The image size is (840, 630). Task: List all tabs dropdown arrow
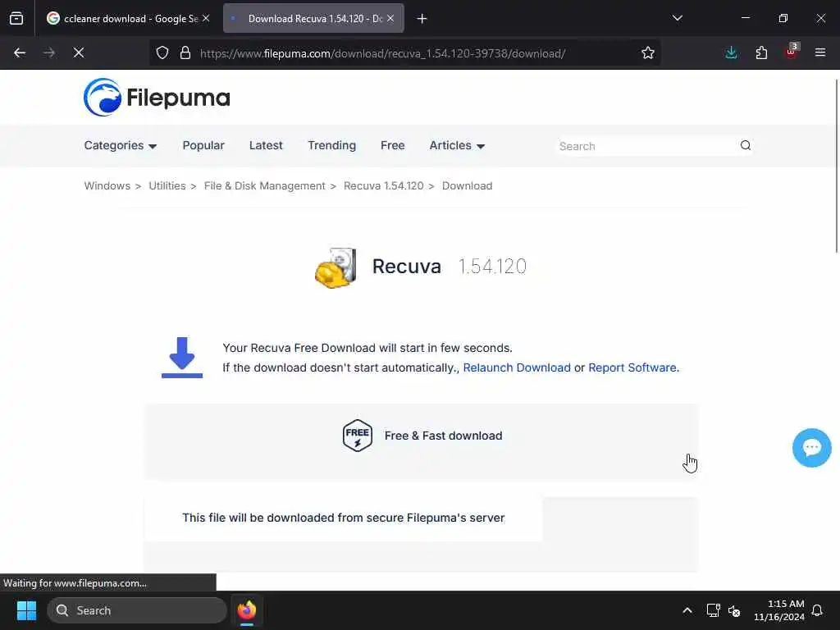pyautogui.click(x=677, y=18)
